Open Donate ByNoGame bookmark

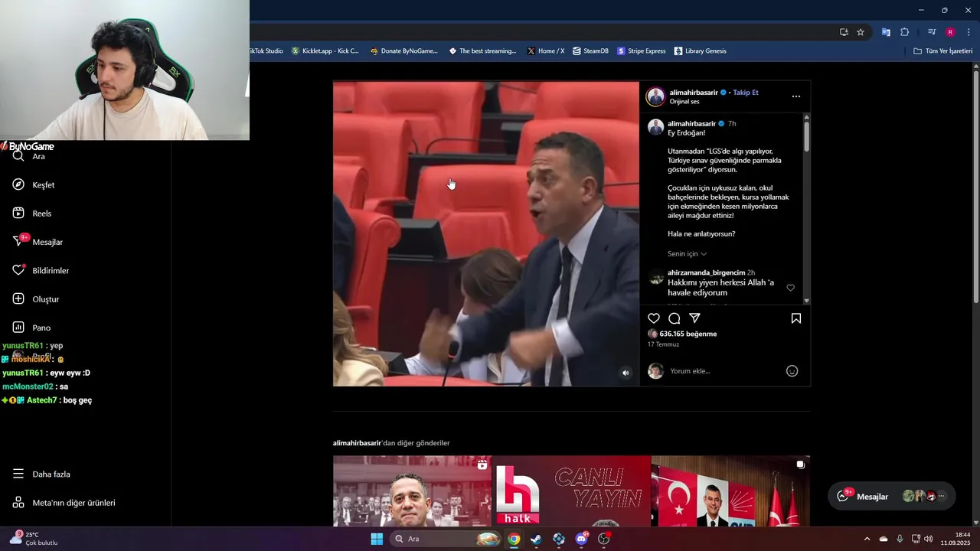pos(404,51)
